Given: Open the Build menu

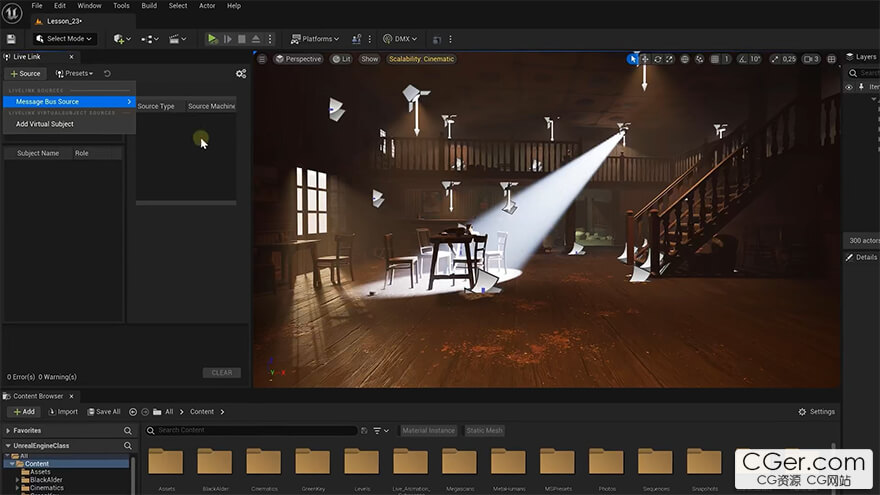Looking at the screenshot, I should click(149, 6).
